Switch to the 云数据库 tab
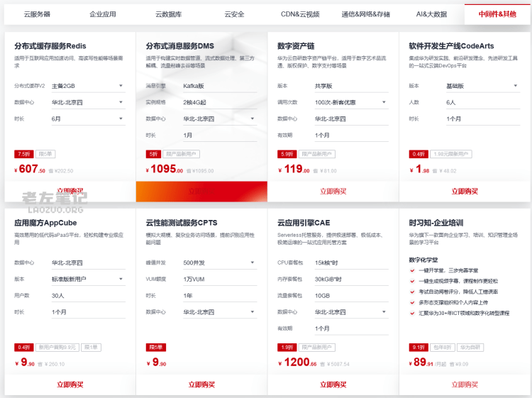This screenshot has height=398, width=532. pos(168,13)
